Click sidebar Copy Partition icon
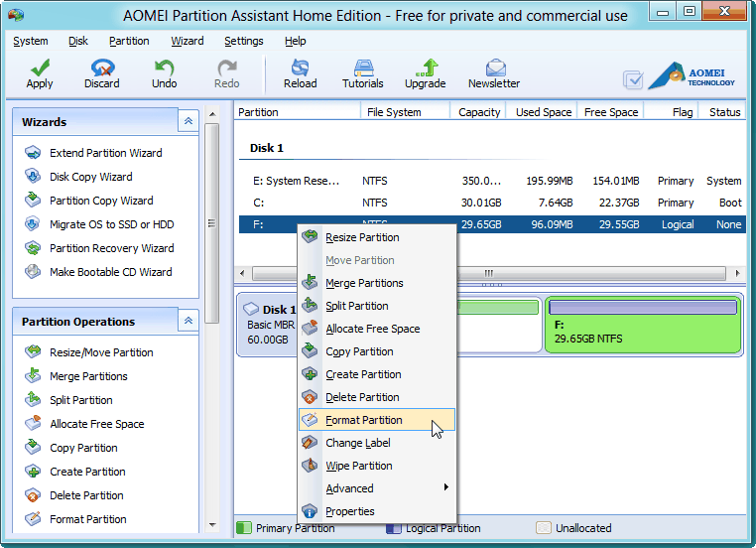This screenshot has height=548, width=756. pyautogui.click(x=33, y=447)
